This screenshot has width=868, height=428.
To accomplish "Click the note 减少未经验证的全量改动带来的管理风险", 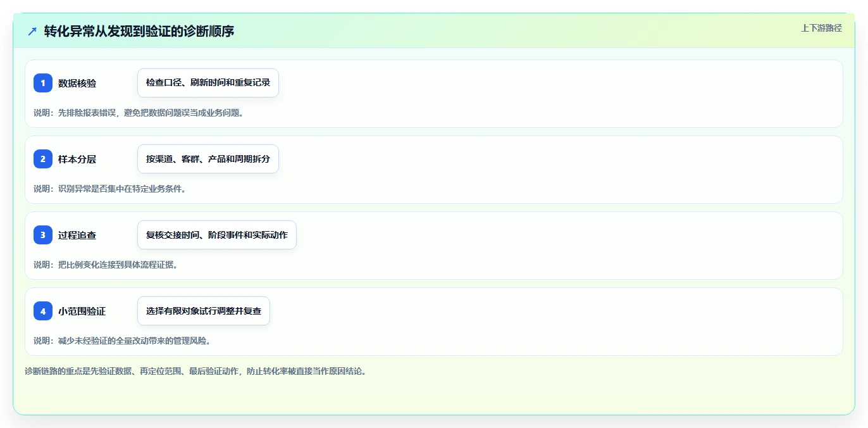I will click(122, 341).
